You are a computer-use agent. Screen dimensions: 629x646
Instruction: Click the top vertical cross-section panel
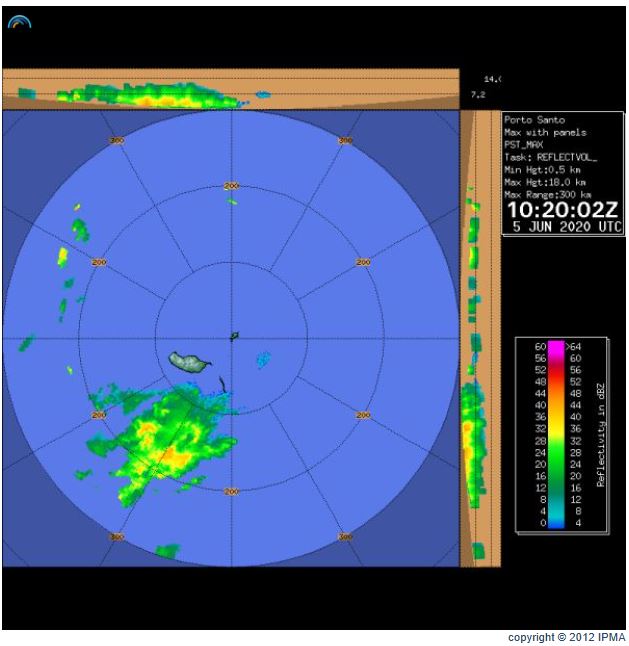pyautogui.click(x=231, y=89)
